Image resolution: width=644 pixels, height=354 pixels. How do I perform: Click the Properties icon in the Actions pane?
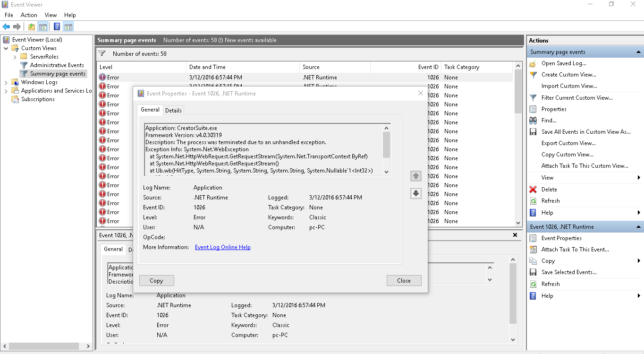[x=533, y=109]
